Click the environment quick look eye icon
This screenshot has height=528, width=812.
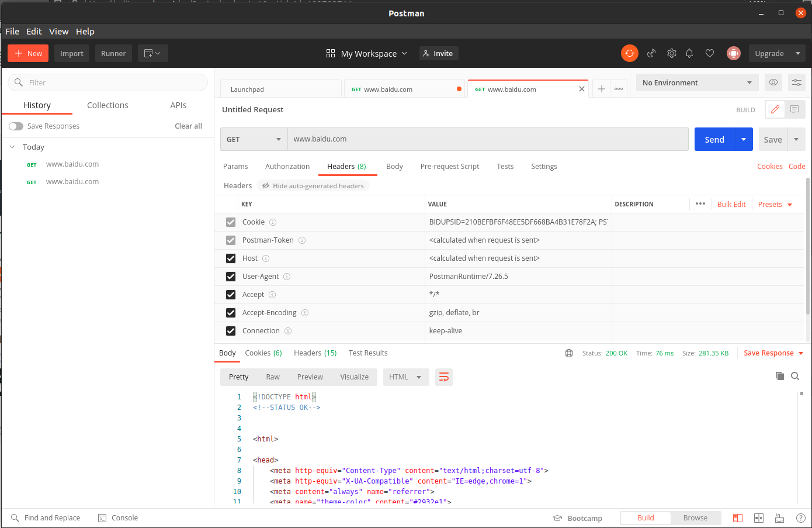tap(773, 82)
